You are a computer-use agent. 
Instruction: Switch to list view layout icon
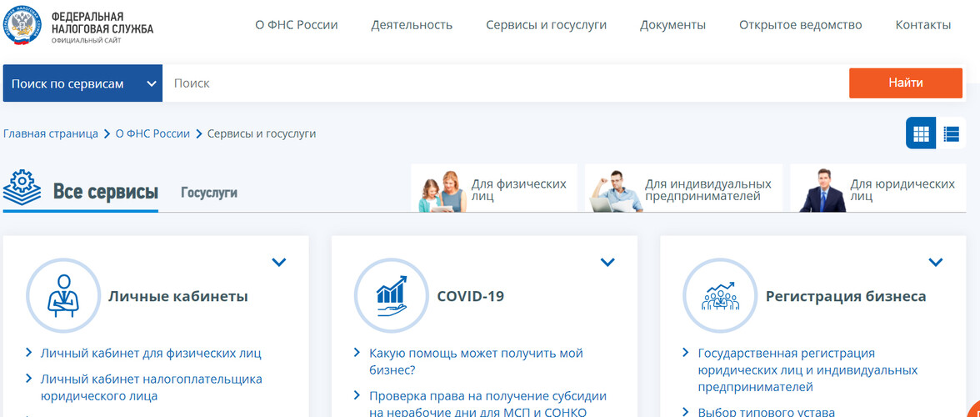tap(951, 133)
